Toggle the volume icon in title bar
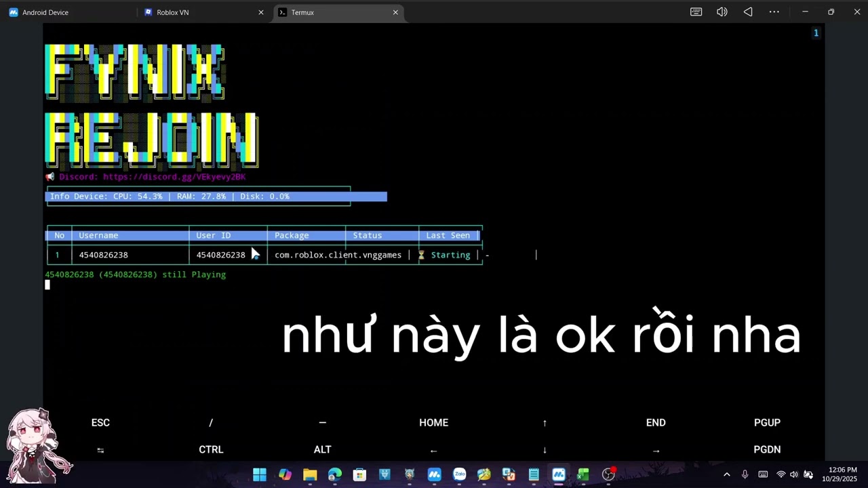This screenshot has height=488, width=868. point(722,12)
